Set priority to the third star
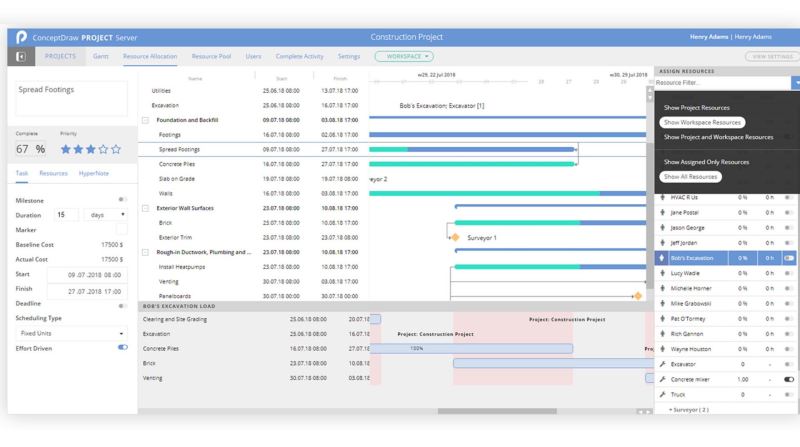Image resolution: width=800 pixels, height=447 pixels. (91, 149)
